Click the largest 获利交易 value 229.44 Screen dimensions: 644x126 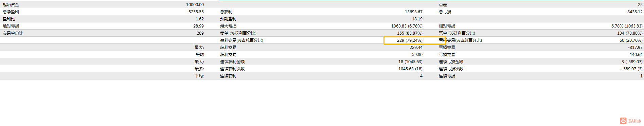click(x=416, y=48)
